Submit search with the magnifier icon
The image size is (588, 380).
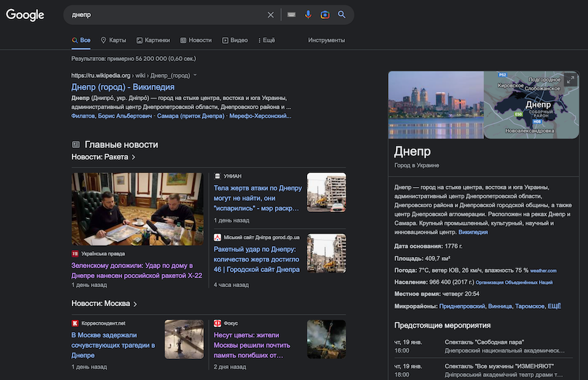tap(342, 15)
